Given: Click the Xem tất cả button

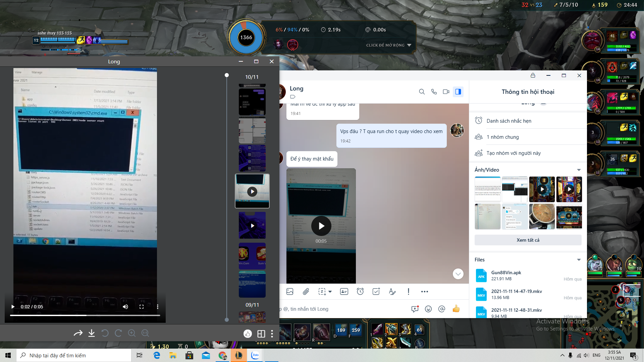Looking at the screenshot, I should (528, 240).
